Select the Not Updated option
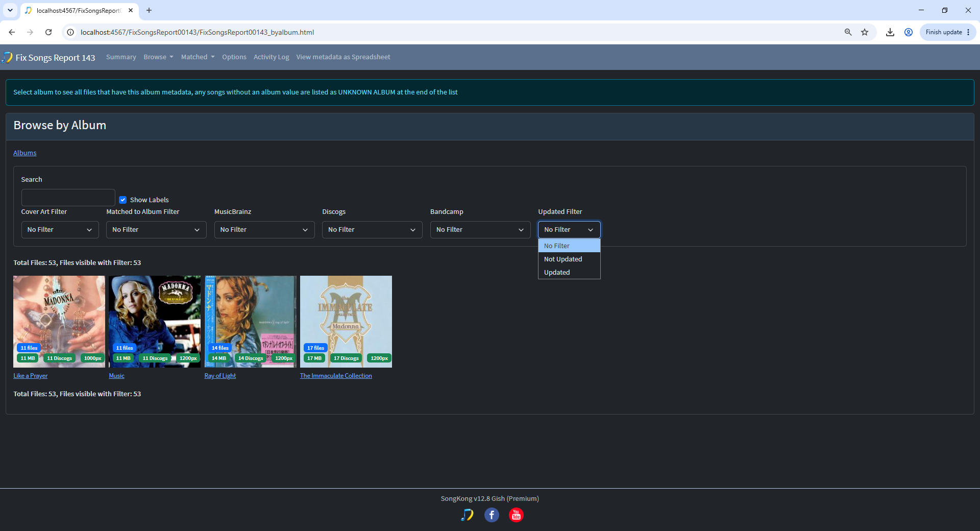 coord(569,259)
